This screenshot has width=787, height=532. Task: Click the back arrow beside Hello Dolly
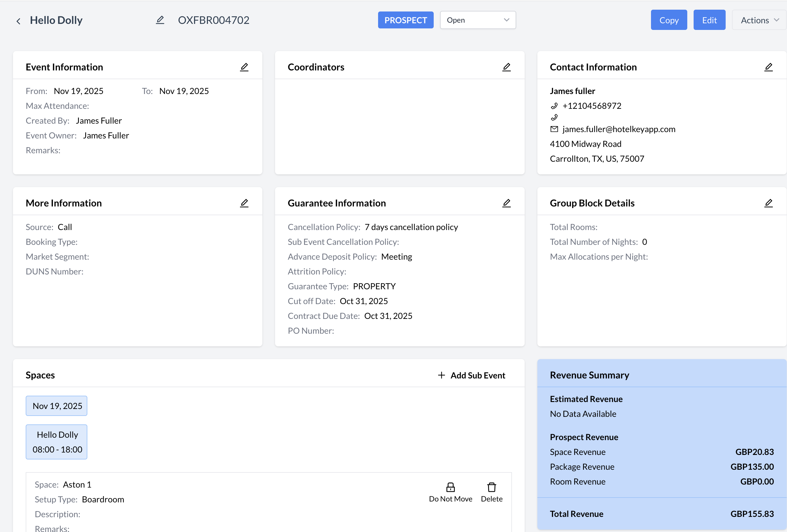coord(18,21)
